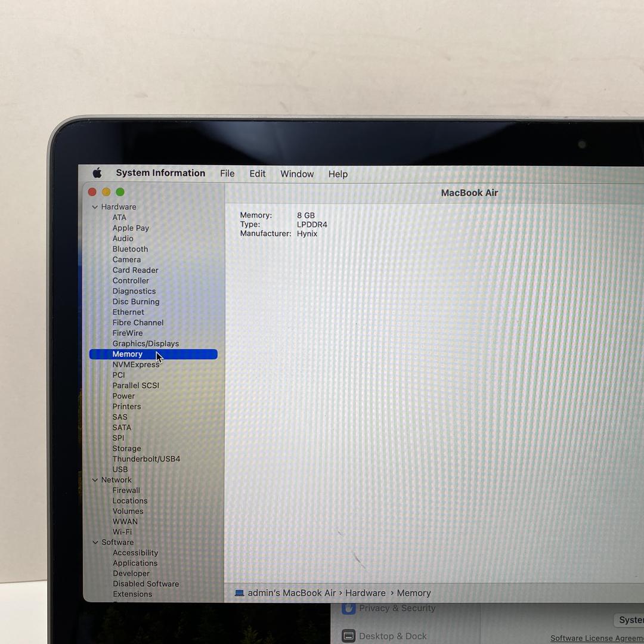Select Diagnostics in the sidebar
This screenshot has width=644, height=644.
pyautogui.click(x=134, y=291)
